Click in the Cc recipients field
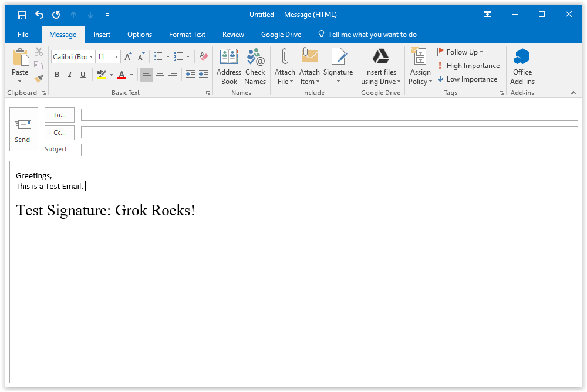Image resolution: width=587 pixels, height=392 pixels. pos(329,133)
